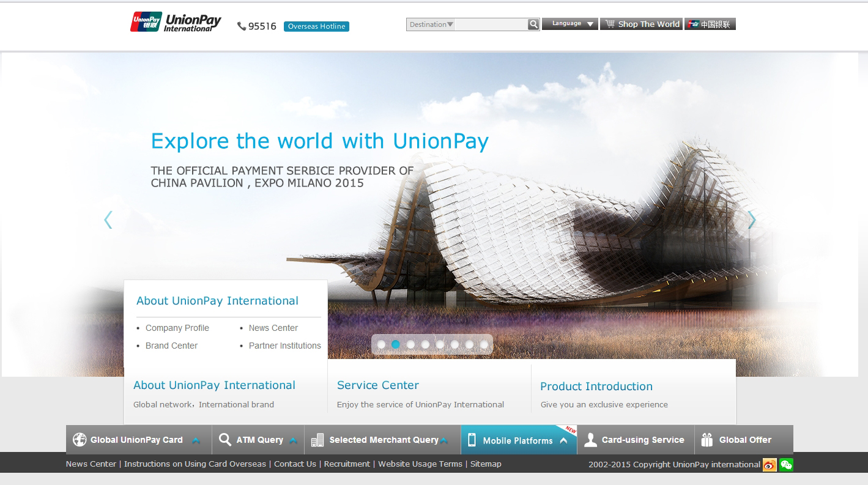868x485 pixels.
Task: Select the seventh carousel dot
Action: pos(469,344)
